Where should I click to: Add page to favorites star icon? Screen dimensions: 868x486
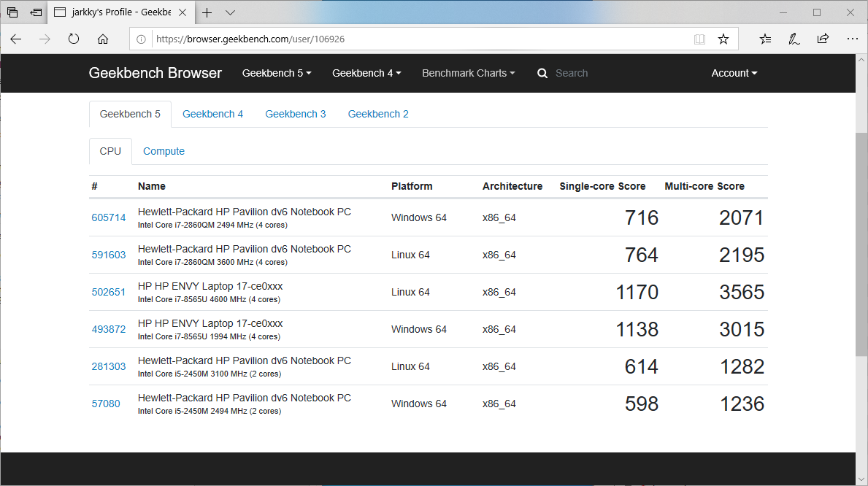(x=723, y=39)
